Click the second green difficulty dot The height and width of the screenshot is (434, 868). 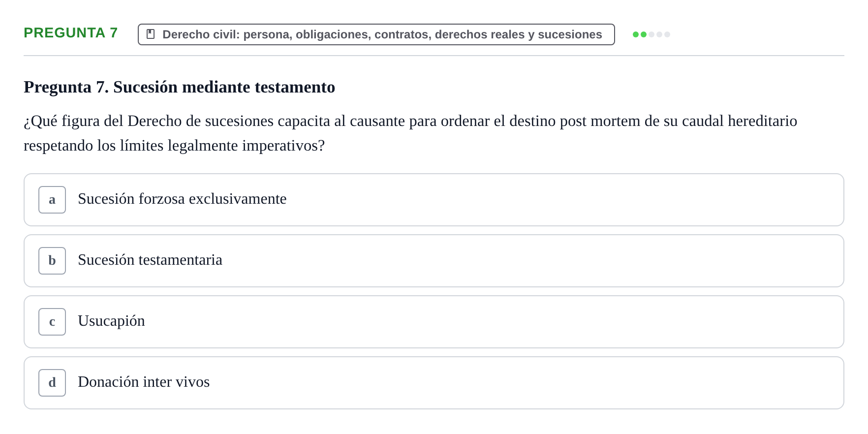point(644,34)
